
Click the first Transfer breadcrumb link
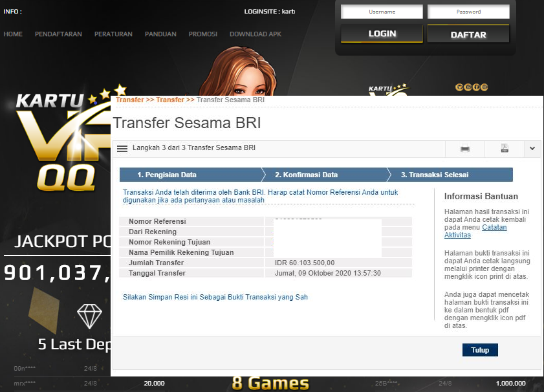coord(130,100)
